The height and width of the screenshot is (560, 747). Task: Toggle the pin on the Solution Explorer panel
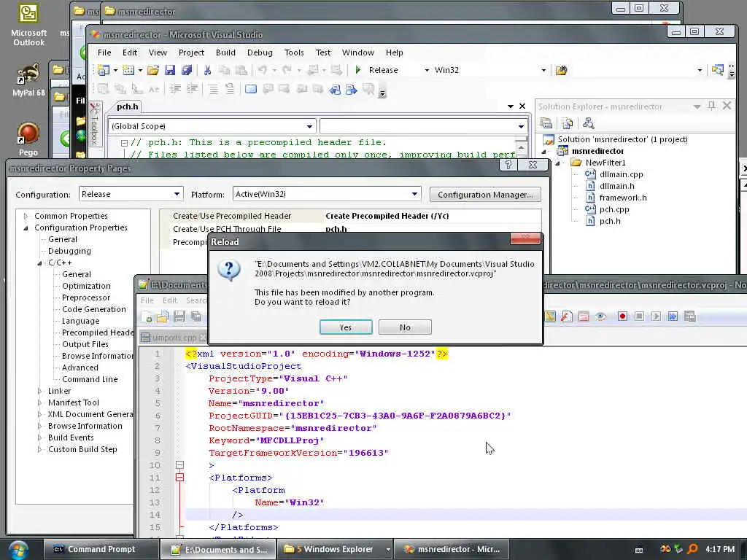pos(711,106)
